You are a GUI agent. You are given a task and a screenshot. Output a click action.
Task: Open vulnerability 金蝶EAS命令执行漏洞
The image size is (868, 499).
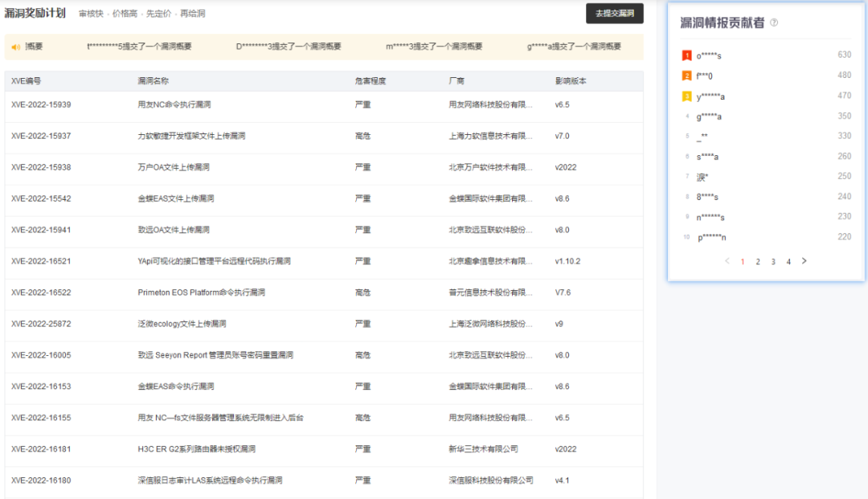(175, 387)
